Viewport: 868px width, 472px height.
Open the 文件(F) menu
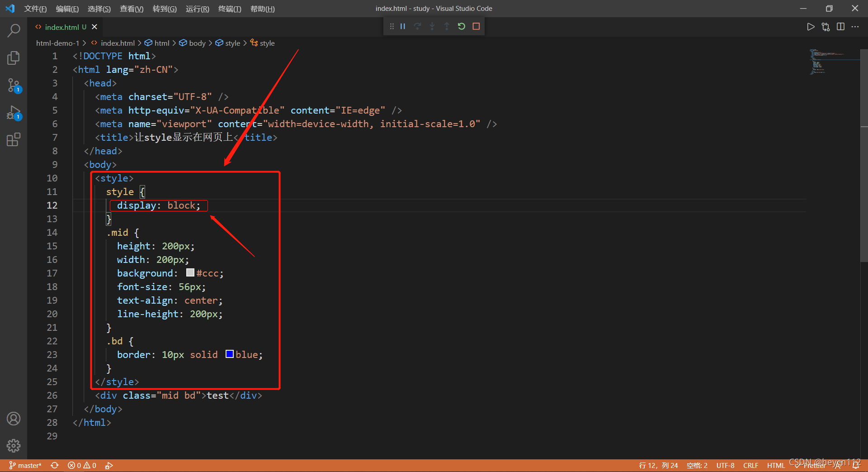pyautogui.click(x=35, y=9)
